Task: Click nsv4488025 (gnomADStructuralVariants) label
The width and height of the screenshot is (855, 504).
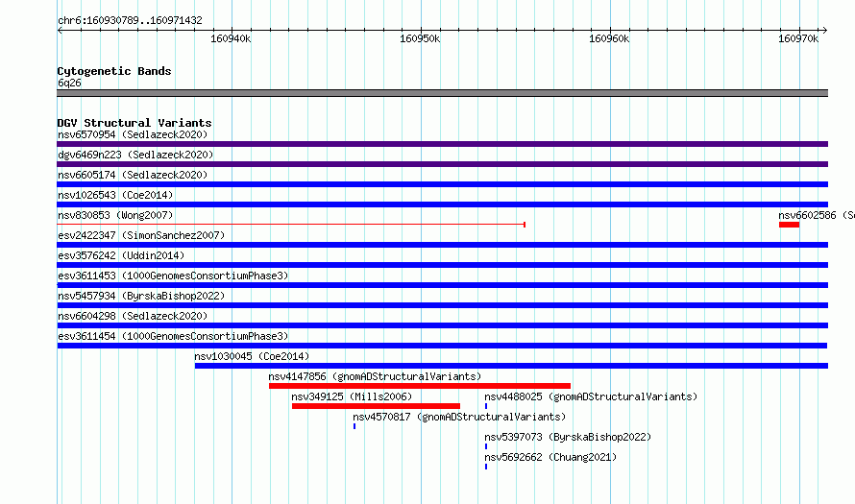Action: point(591,396)
